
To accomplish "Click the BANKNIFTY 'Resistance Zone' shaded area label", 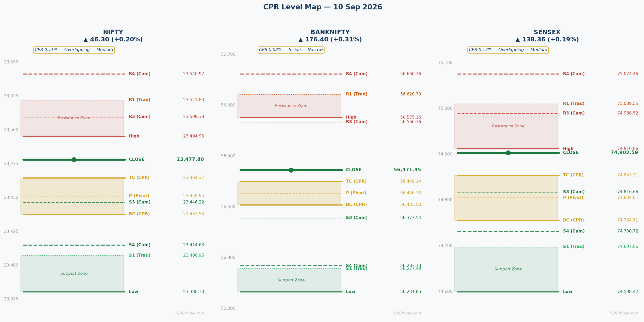I will point(291,106).
